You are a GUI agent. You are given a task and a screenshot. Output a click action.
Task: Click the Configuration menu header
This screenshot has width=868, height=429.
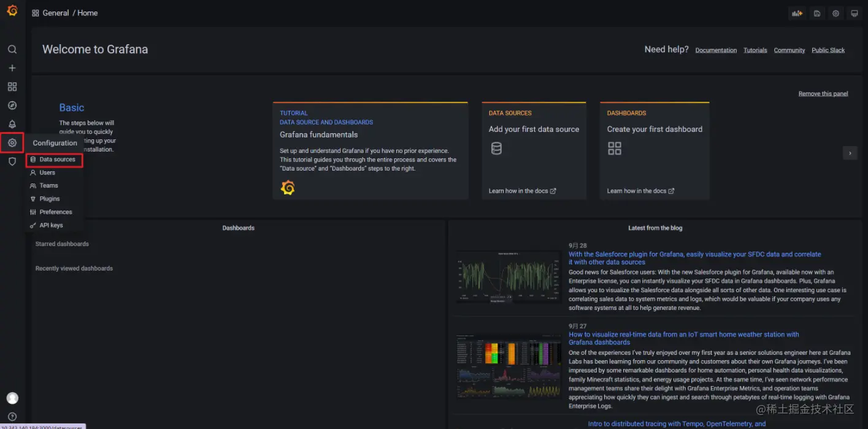55,143
